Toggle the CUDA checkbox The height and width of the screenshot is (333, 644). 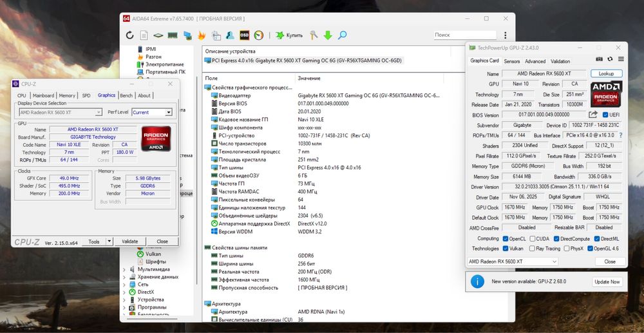[533, 238]
